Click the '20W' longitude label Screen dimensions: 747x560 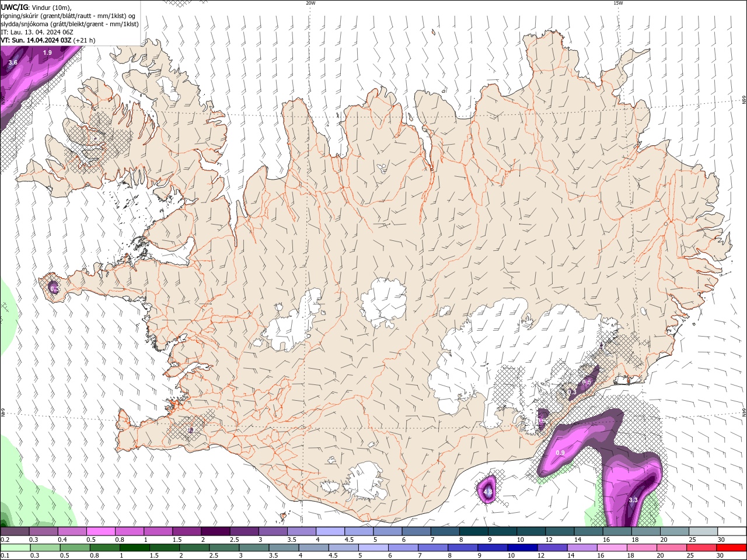(310, 3)
